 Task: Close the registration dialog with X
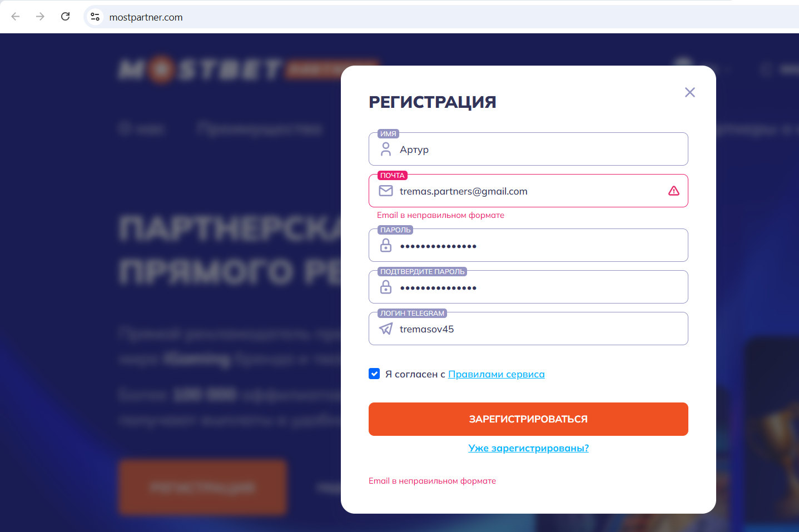[689, 92]
